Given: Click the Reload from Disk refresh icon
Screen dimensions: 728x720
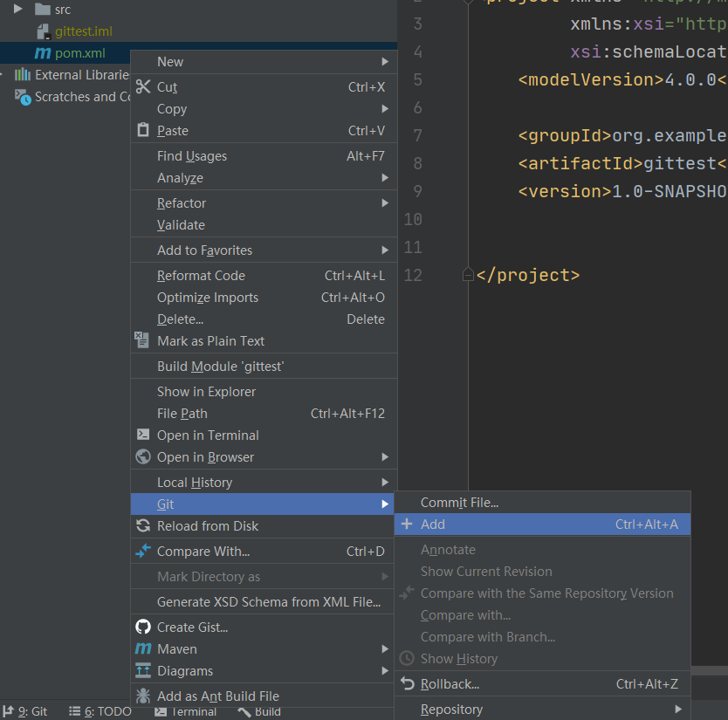Looking at the screenshot, I should pyautogui.click(x=142, y=526).
